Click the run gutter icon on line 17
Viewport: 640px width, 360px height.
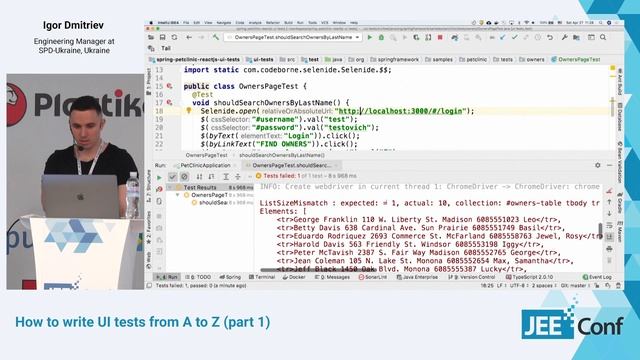tap(169, 103)
